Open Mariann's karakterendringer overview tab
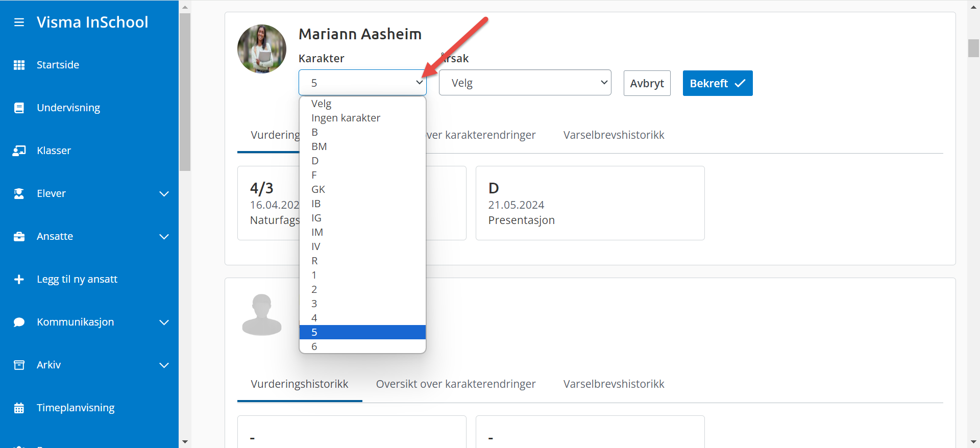980x448 pixels. [x=481, y=135]
